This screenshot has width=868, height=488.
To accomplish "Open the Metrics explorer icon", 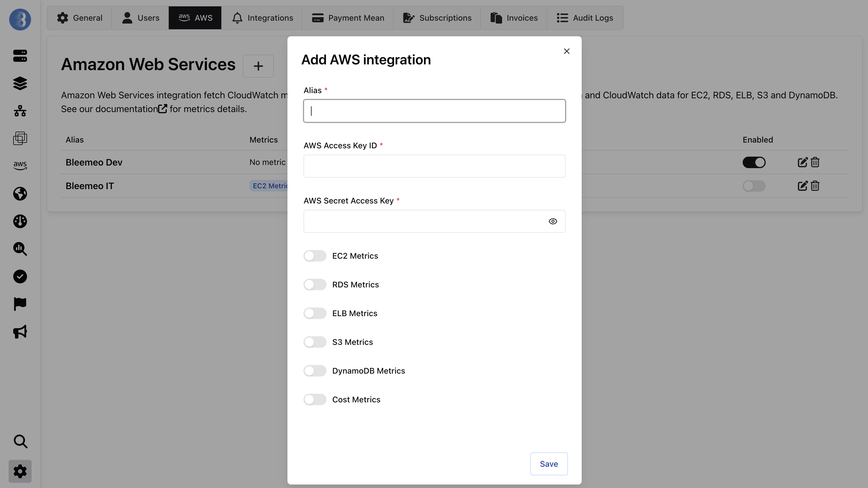I will (x=20, y=249).
